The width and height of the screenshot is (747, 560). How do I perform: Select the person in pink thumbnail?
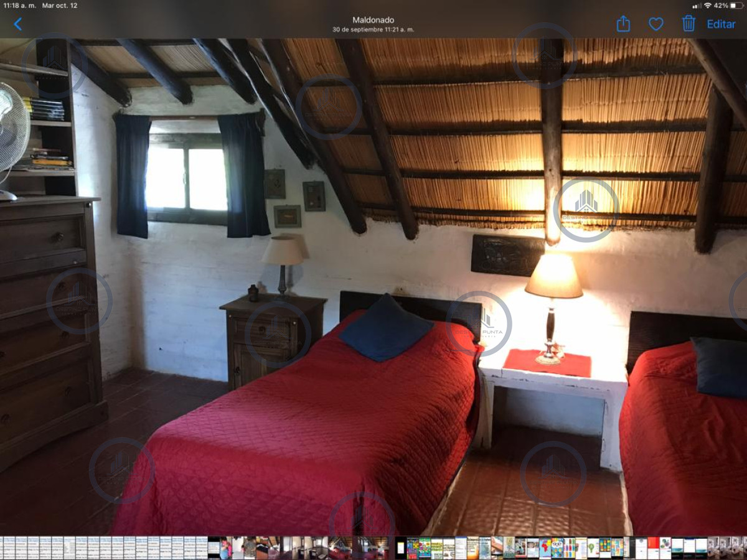click(225, 548)
